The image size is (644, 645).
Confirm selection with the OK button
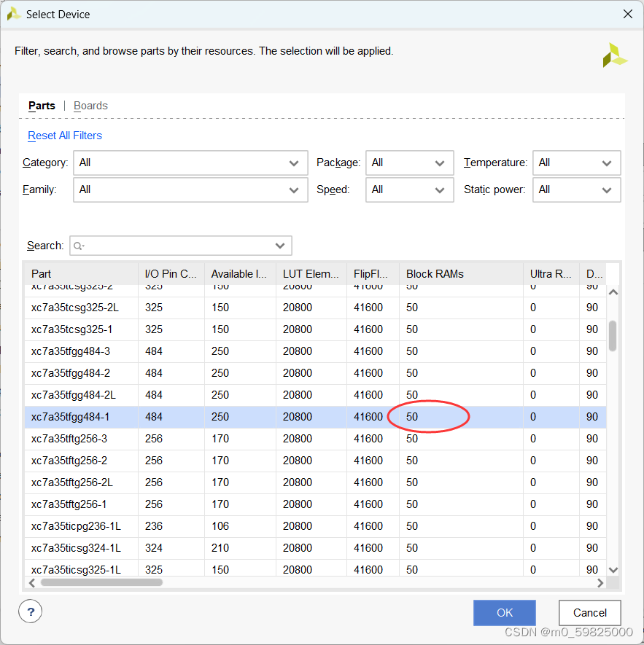[505, 612]
